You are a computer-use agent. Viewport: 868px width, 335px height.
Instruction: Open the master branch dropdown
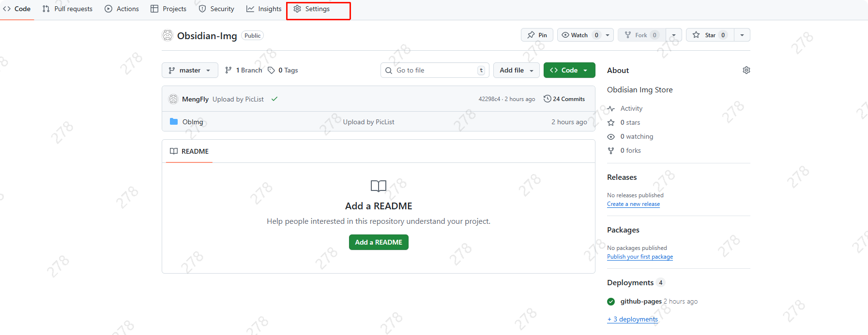[190, 70]
